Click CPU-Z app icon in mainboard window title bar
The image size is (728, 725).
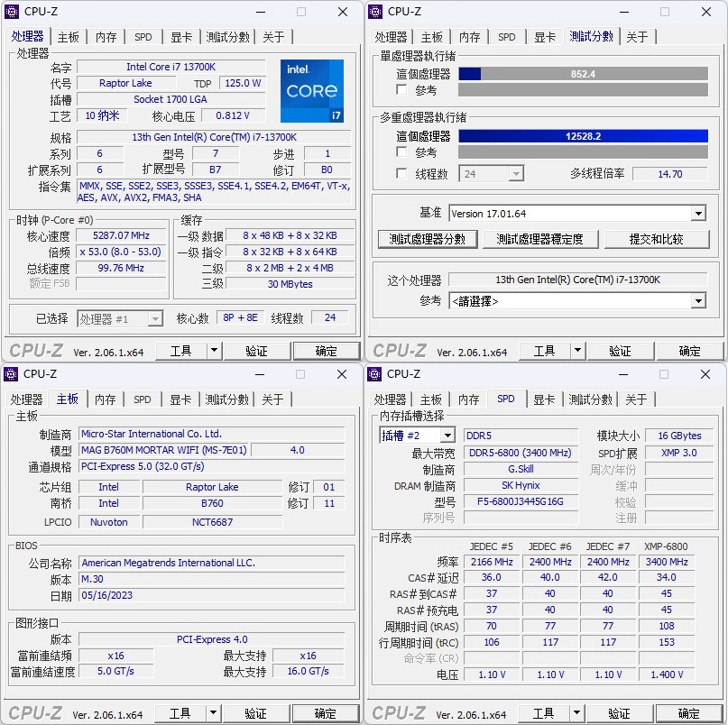(x=11, y=374)
